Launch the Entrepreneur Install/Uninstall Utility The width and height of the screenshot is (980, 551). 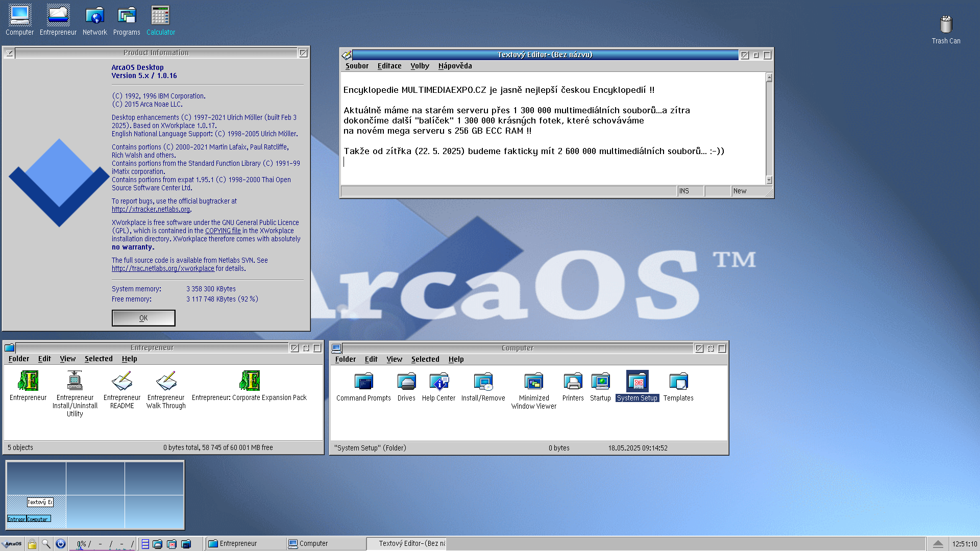click(75, 381)
